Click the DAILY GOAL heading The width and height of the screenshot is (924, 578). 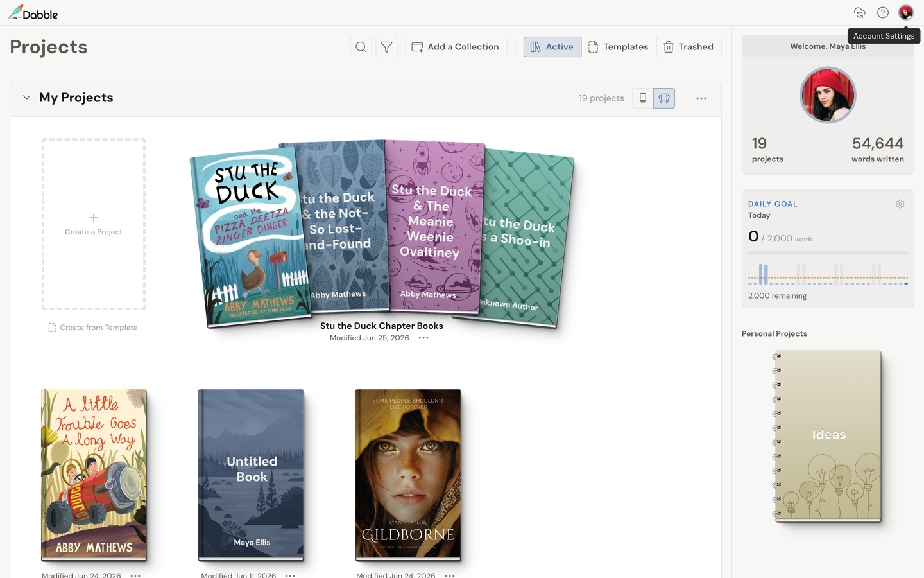(773, 204)
